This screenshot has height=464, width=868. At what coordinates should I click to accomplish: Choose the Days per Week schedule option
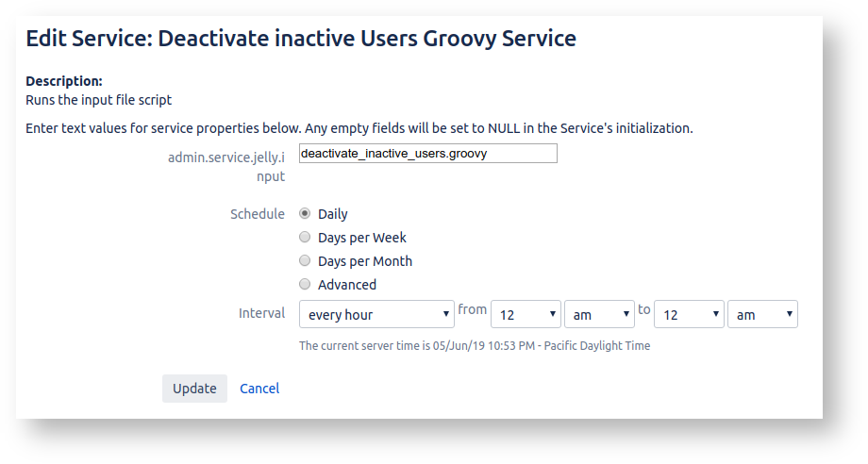coord(305,238)
